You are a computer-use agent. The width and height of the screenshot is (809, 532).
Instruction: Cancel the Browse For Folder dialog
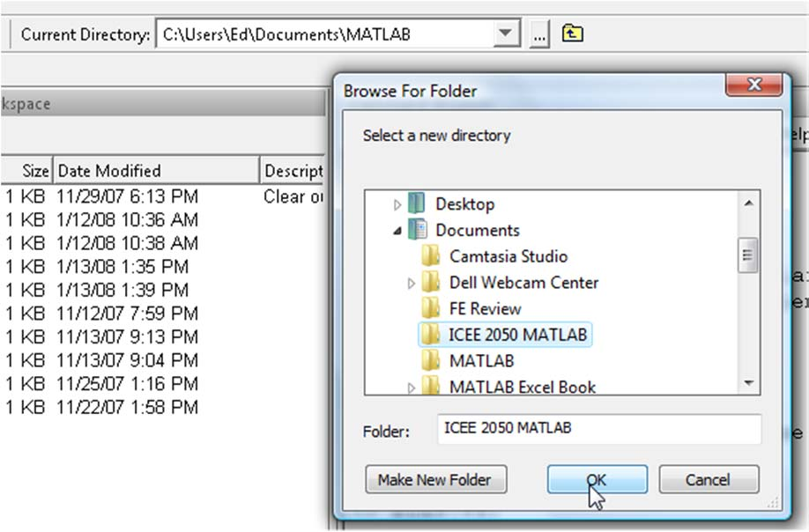click(x=709, y=480)
